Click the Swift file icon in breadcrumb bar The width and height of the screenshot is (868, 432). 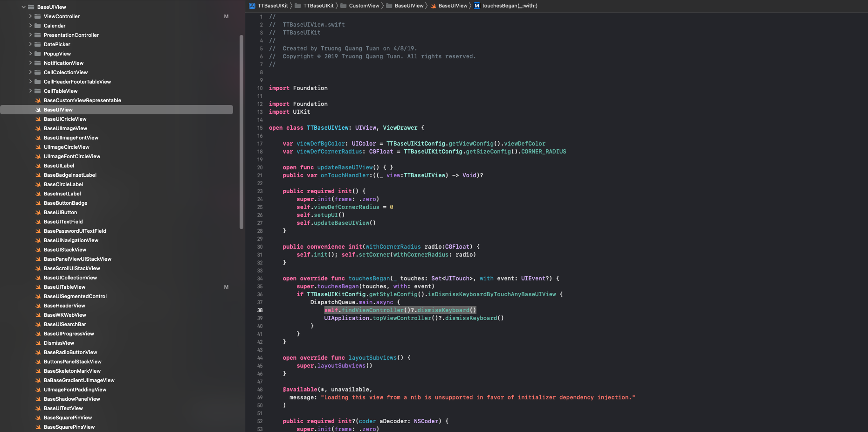pyautogui.click(x=433, y=6)
